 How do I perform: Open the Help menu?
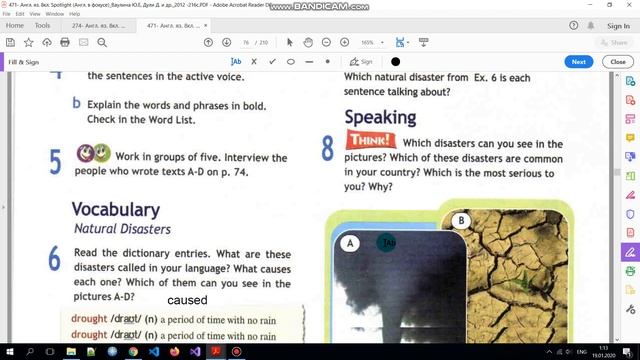pos(74,14)
